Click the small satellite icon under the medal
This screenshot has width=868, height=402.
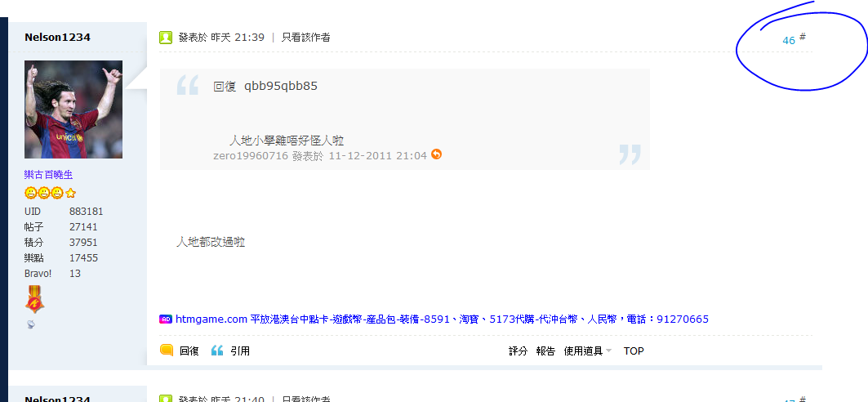click(x=30, y=324)
